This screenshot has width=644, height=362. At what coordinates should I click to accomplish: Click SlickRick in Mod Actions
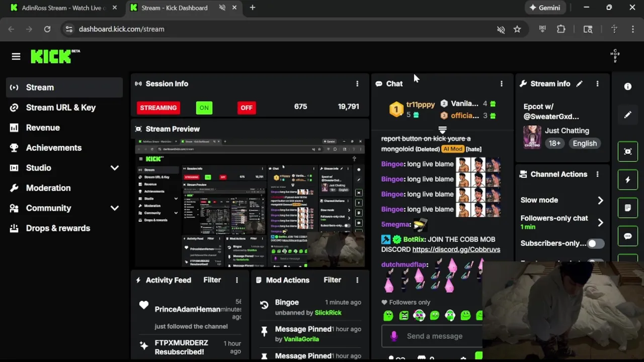[328, 313]
